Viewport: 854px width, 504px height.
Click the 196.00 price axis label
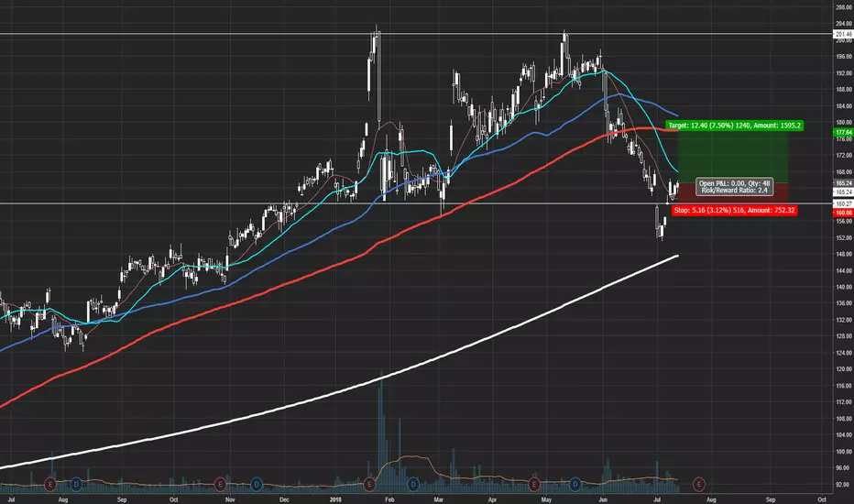tap(844, 57)
